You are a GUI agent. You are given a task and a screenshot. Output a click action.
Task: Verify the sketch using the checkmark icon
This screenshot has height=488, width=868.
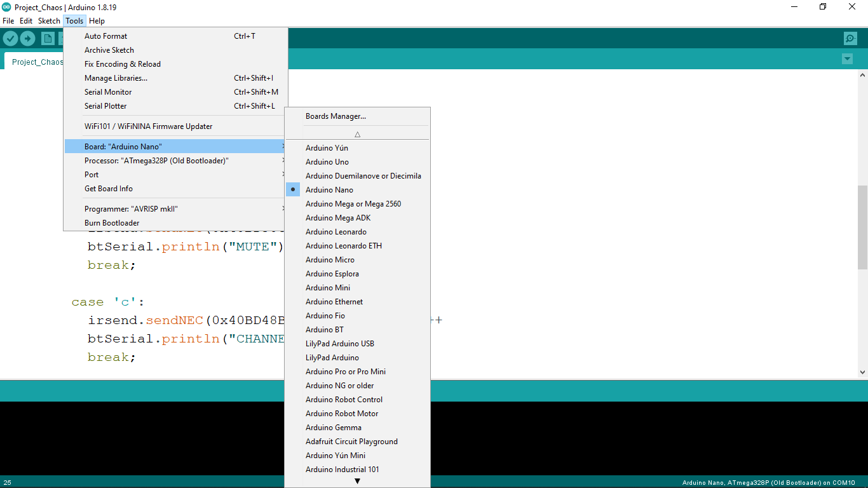[10, 38]
